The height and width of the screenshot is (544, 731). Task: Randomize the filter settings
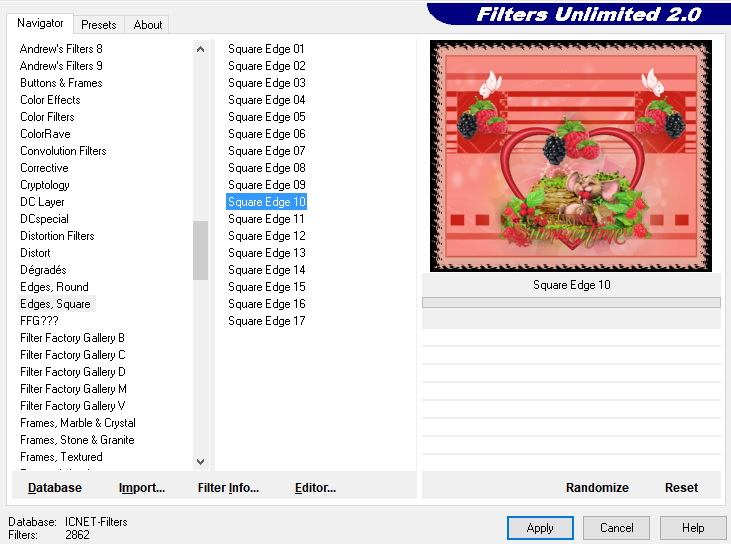pos(597,488)
